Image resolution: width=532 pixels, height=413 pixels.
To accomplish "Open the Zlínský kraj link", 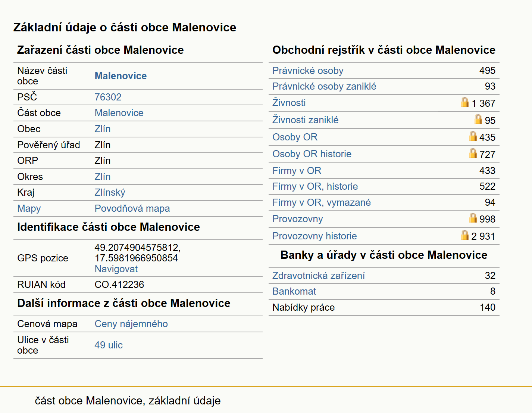I will point(110,192).
